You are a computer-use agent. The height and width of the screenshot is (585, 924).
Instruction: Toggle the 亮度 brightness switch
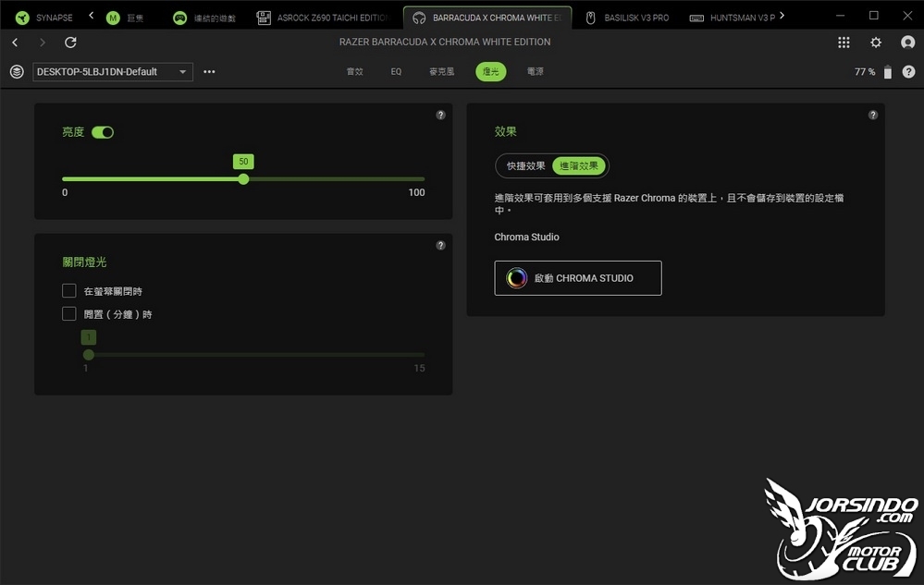pos(103,132)
